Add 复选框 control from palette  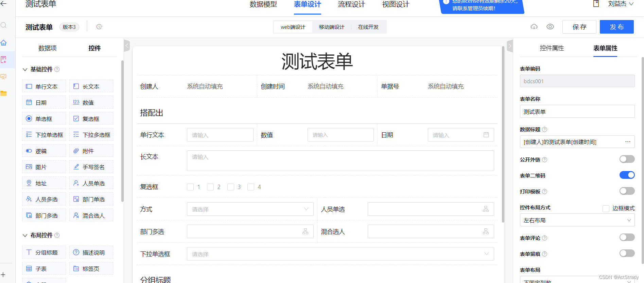coord(91,119)
